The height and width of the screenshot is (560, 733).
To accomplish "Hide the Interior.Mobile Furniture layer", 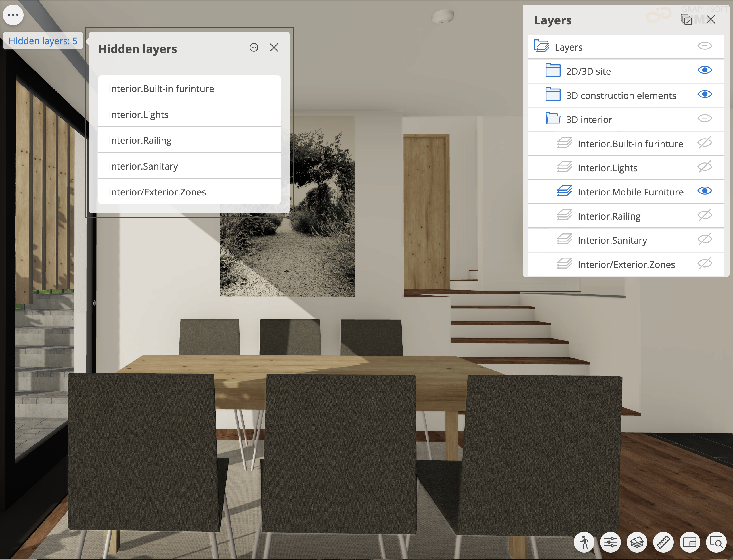I will 704,191.
